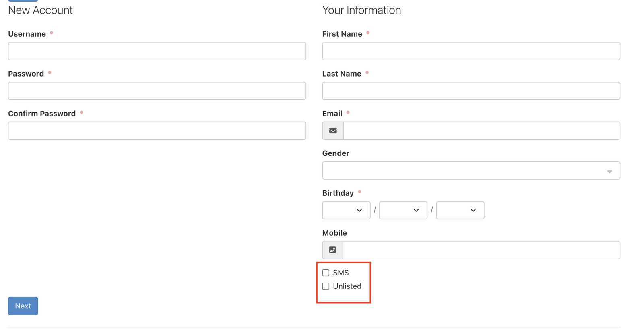
Task: Focus the Password input field
Action: click(157, 91)
